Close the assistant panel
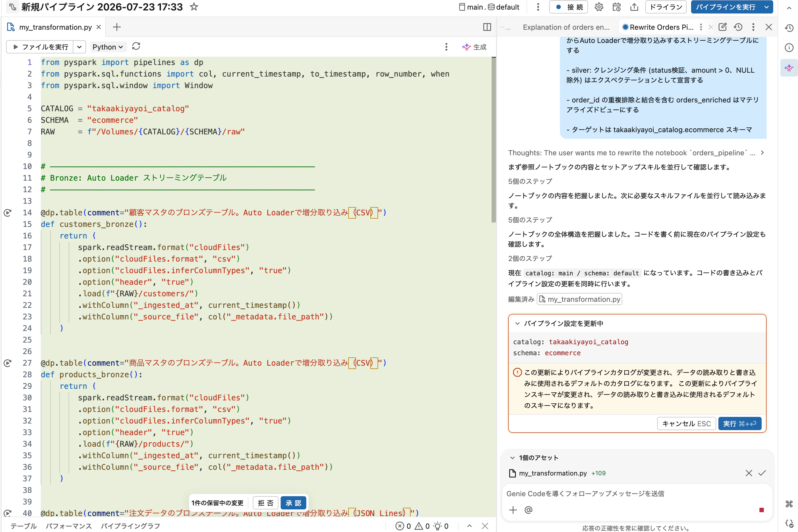 pos(769,27)
